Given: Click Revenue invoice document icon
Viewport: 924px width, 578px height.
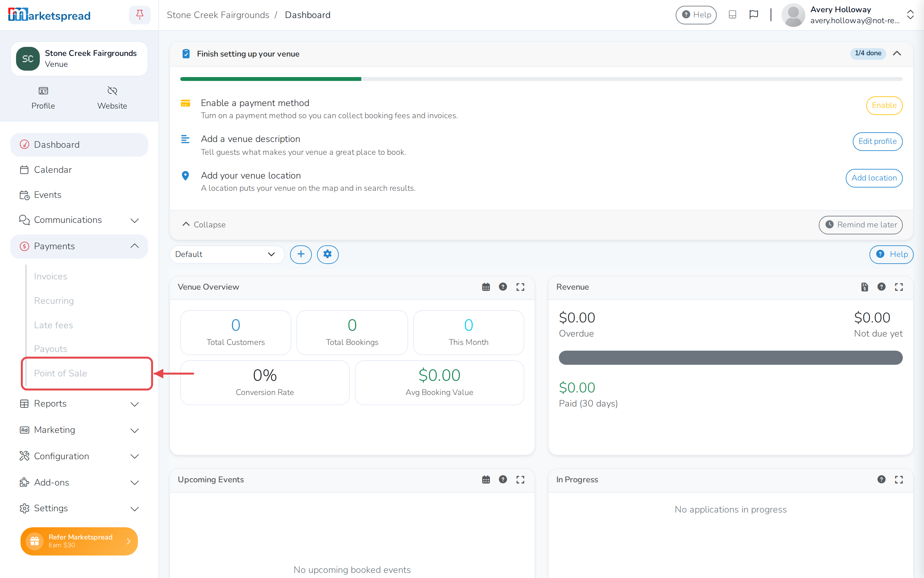Looking at the screenshot, I should tap(864, 287).
